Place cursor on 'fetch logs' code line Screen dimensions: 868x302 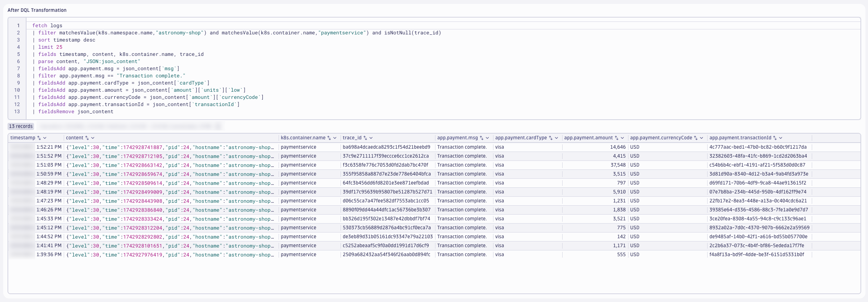47,25
